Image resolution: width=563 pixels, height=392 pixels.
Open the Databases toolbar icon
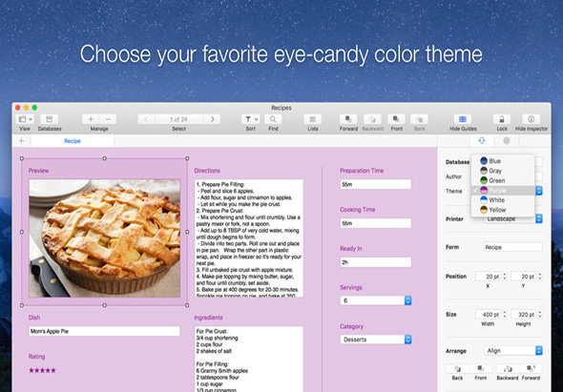(x=50, y=119)
